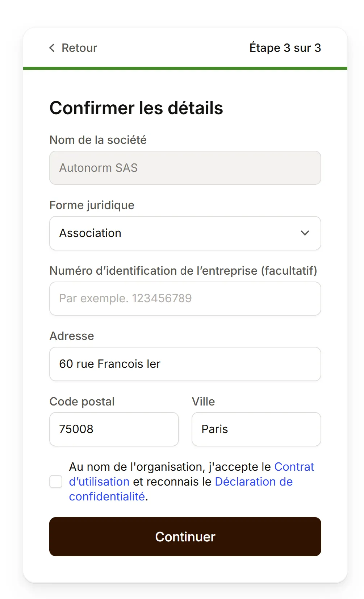Click the Étape 3 sur 3 indicator
The image size is (364, 599).
(285, 48)
